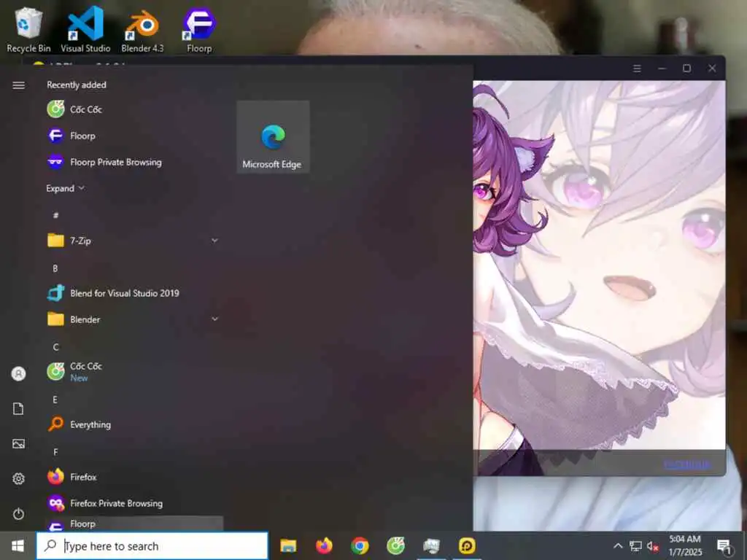747x560 pixels.
Task: Open Firefox from the app list
Action: click(133, 477)
